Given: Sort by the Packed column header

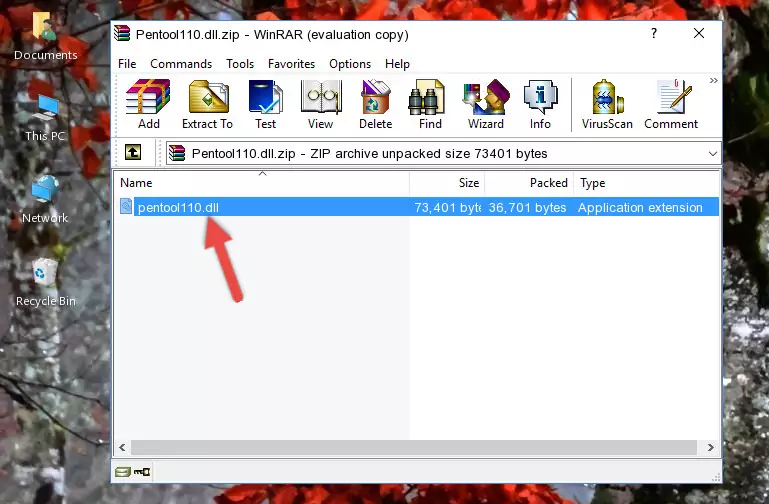Looking at the screenshot, I should (x=529, y=183).
